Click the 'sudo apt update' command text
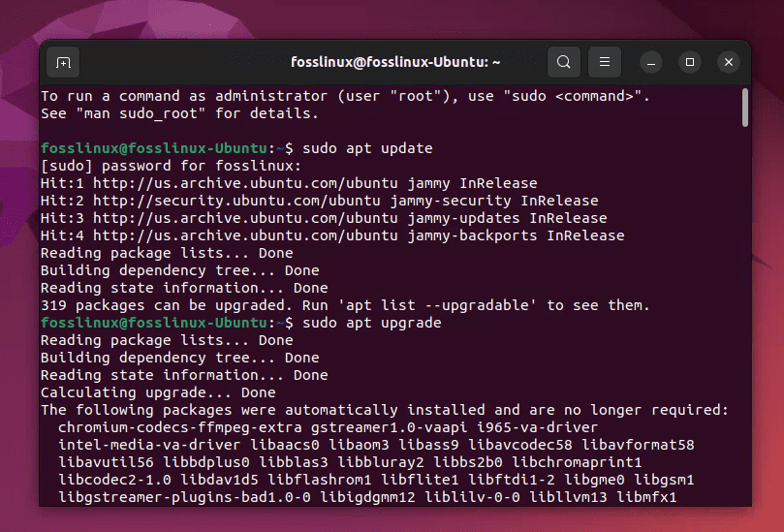The height and width of the screenshot is (532, 784). [x=367, y=148]
